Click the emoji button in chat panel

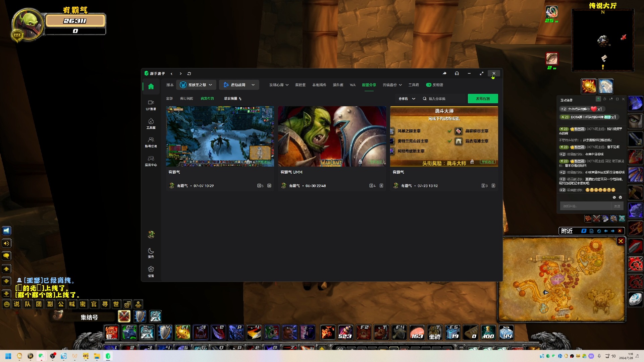point(620,197)
